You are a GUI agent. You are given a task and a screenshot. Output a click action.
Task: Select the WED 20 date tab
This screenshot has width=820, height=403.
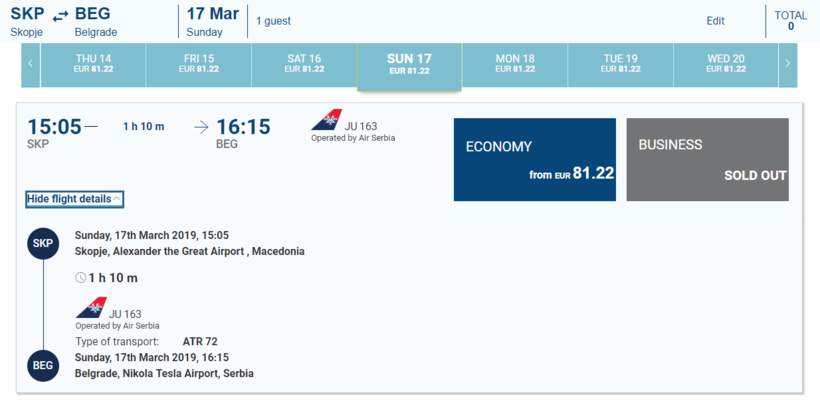pos(726,64)
